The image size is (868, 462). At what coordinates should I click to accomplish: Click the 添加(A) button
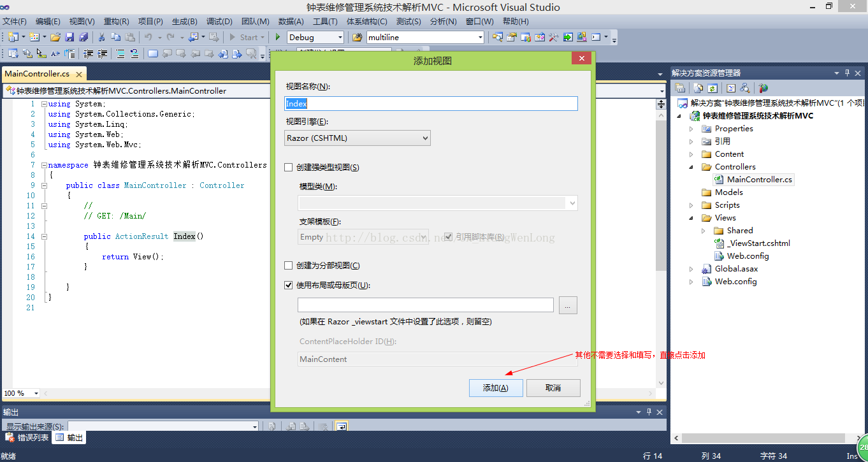[496, 388]
